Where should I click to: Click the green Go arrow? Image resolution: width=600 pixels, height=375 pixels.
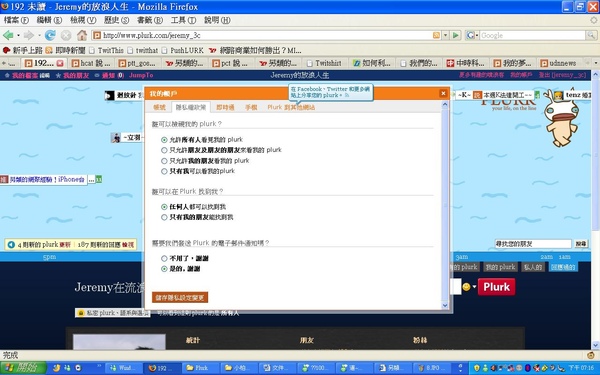click(x=455, y=35)
